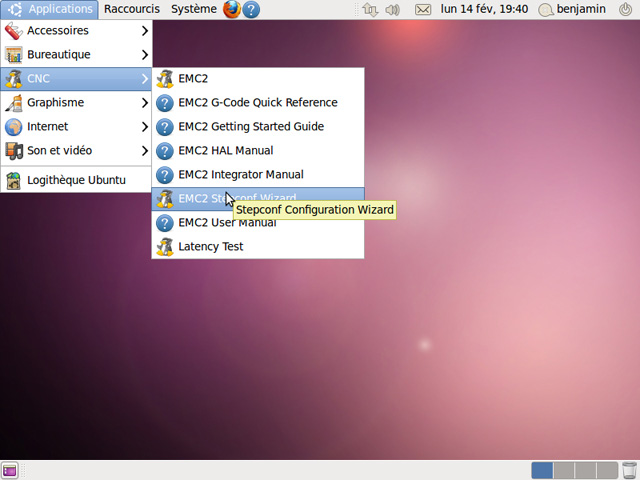Open the mail envelope indicator
This screenshot has height=480, width=640.
(x=423, y=9)
